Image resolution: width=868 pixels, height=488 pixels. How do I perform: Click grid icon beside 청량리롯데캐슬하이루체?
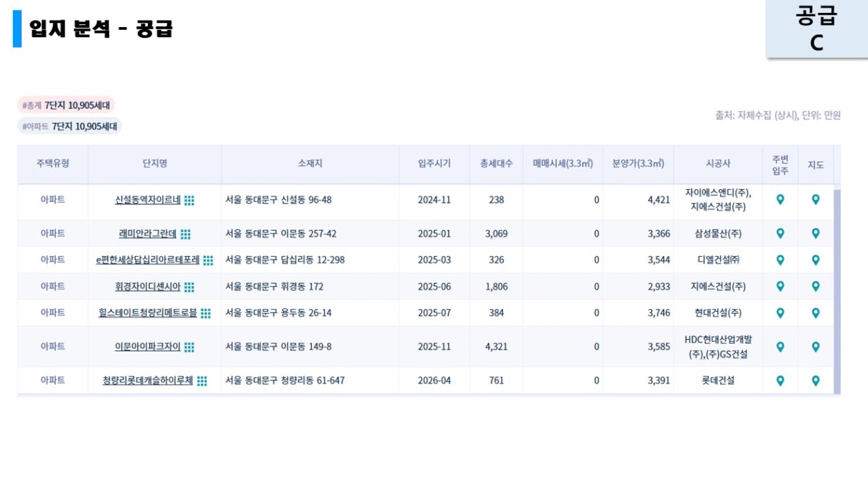click(x=202, y=381)
